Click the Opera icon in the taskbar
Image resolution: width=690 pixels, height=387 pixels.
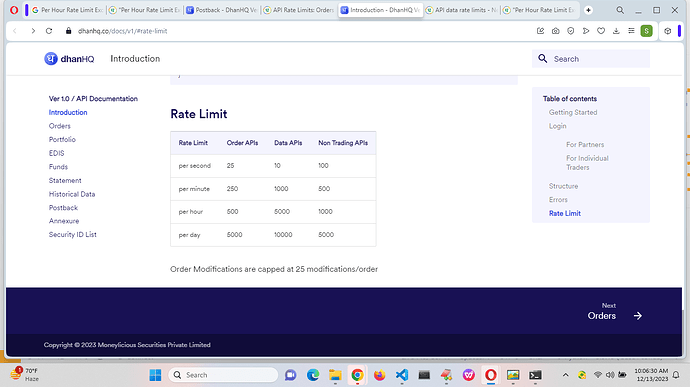click(491, 375)
